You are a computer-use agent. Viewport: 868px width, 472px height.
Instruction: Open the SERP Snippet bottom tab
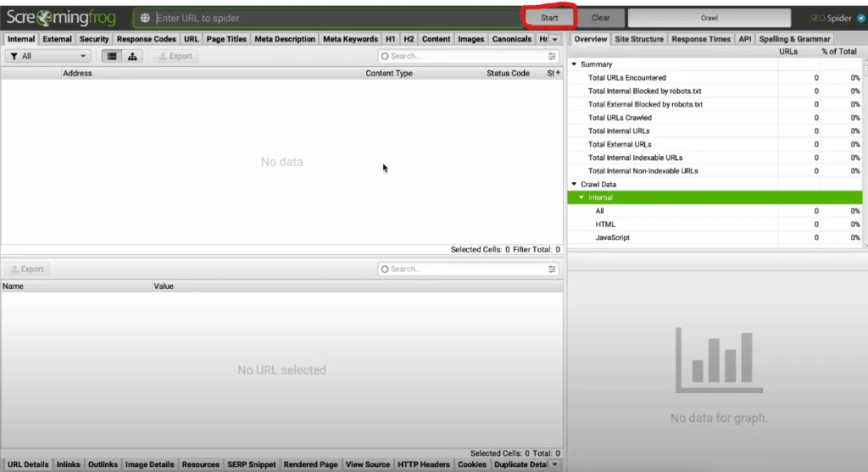(251, 465)
